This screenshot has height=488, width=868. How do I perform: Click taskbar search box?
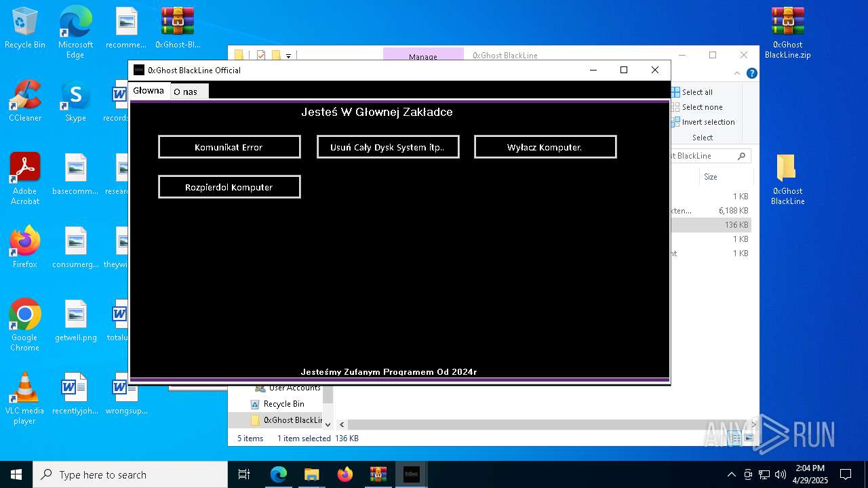point(130,474)
